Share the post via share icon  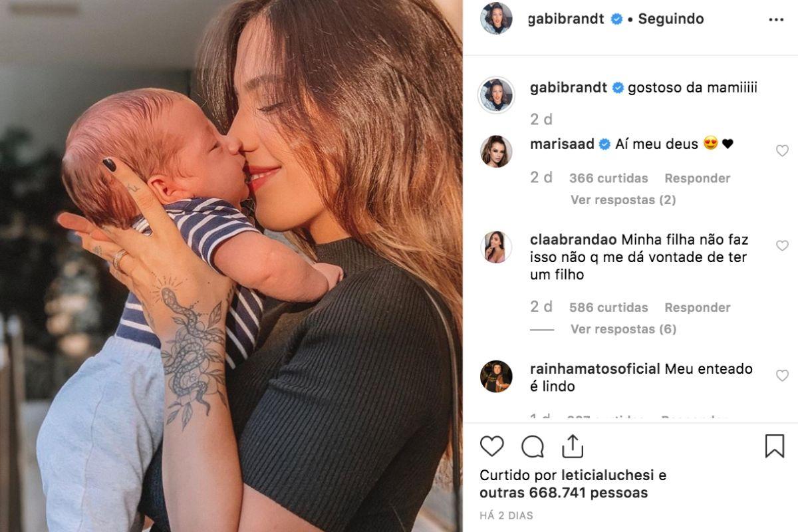tap(573, 446)
